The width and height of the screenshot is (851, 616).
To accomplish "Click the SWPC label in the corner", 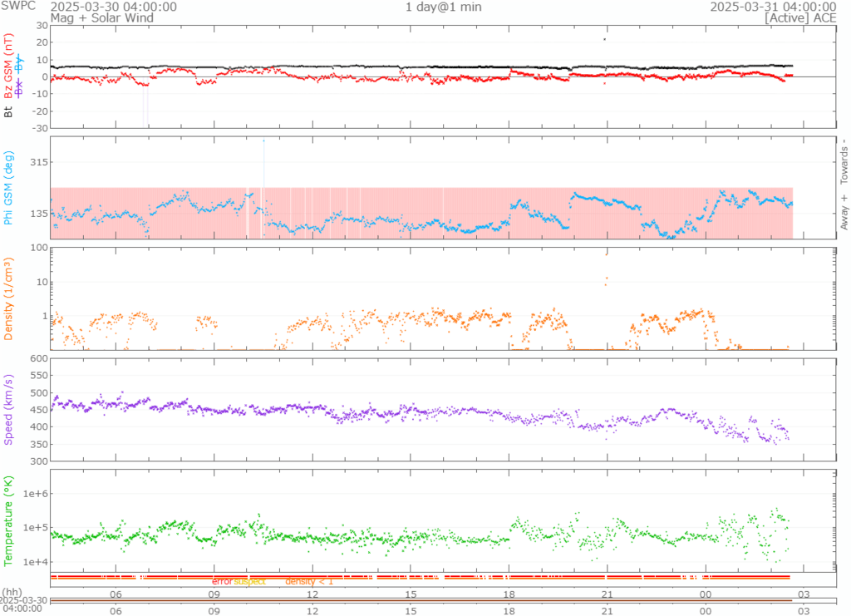I will coord(18,7).
